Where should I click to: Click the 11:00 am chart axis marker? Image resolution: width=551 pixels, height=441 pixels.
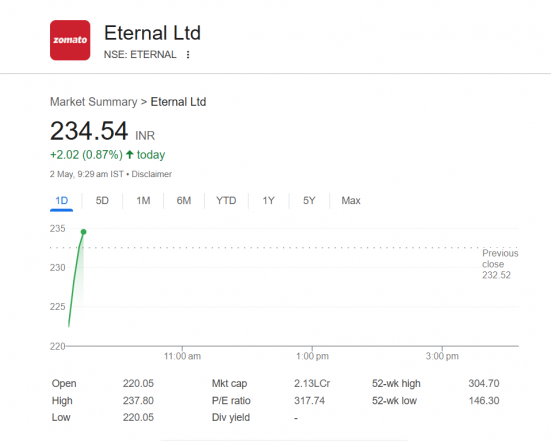tap(182, 356)
